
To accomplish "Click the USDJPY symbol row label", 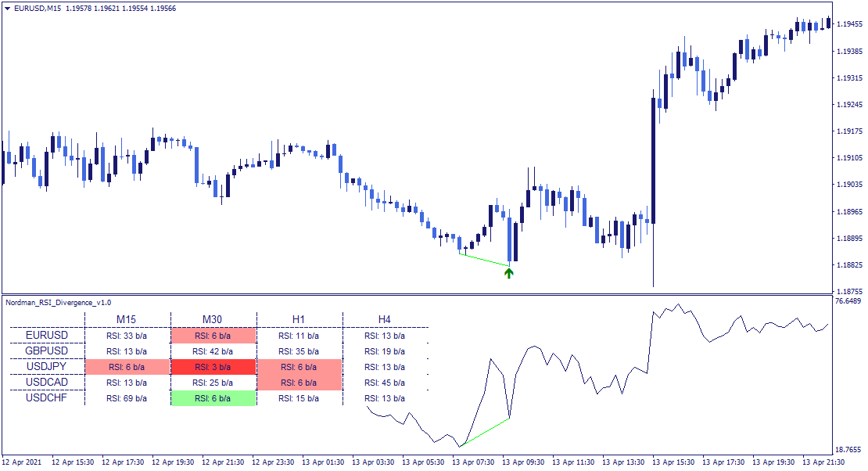I will tap(47, 366).
